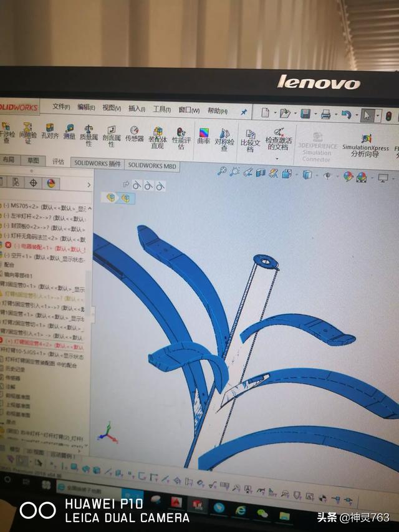The image size is (399, 532).
Task: Open Hide/Show Items eye dropdown
Action: (x=327, y=175)
